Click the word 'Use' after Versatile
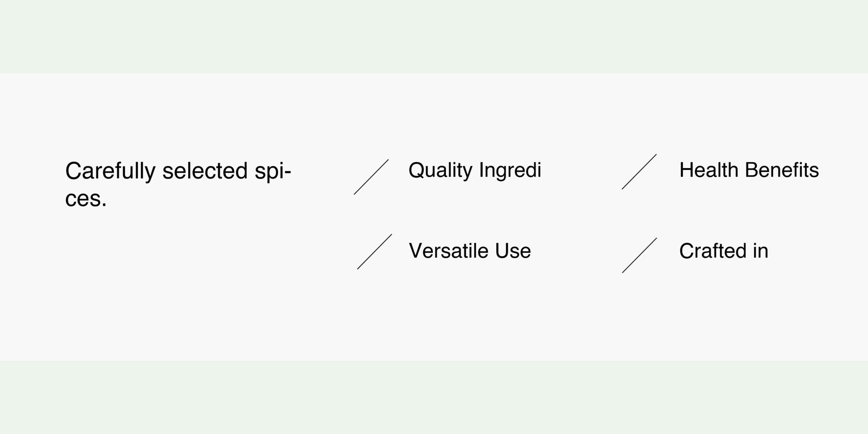 [513, 251]
